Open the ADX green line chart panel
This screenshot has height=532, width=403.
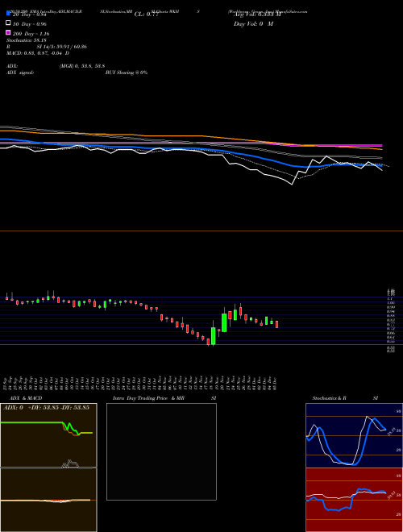tap(48, 435)
